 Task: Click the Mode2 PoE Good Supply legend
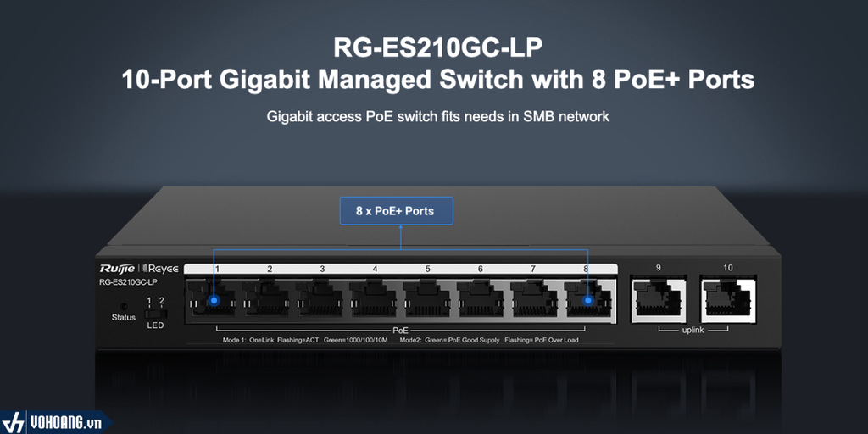489,340
